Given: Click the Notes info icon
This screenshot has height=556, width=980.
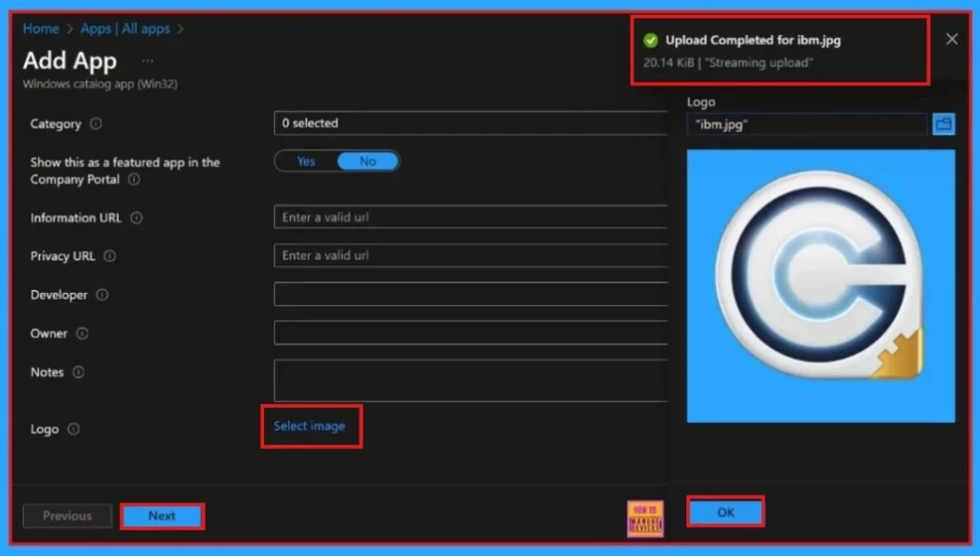Looking at the screenshot, I should (78, 372).
